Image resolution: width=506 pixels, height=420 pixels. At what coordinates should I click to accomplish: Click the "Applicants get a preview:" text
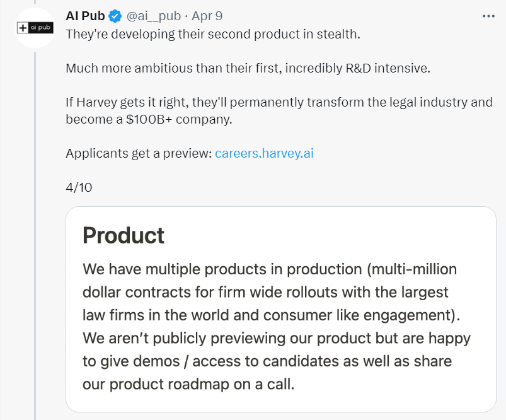139,153
